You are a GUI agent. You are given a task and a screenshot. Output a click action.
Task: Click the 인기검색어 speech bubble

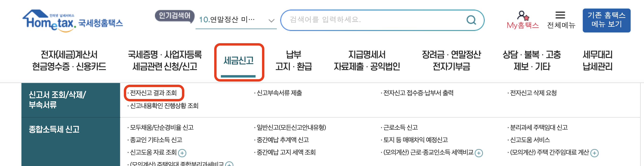click(x=175, y=16)
